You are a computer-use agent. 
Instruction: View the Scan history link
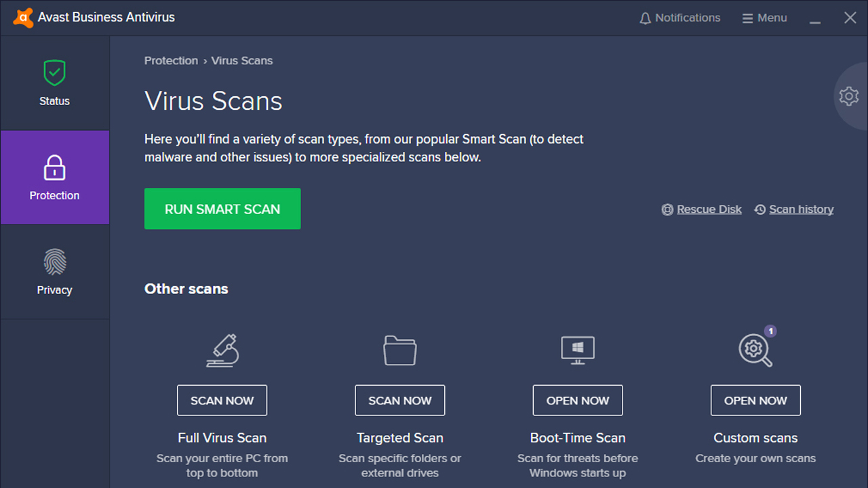coord(802,209)
